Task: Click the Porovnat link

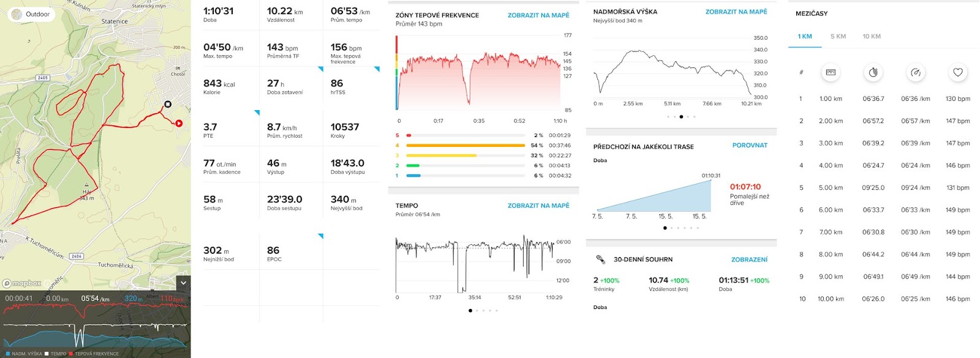Action: click(x=750, y=146)
